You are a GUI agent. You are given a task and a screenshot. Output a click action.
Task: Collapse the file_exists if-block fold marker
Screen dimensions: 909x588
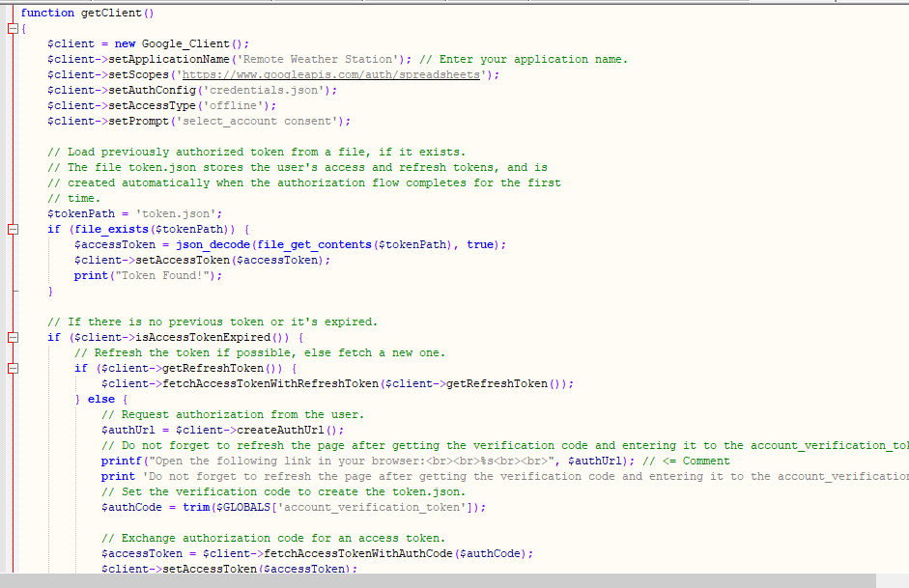tap(13, 230)
